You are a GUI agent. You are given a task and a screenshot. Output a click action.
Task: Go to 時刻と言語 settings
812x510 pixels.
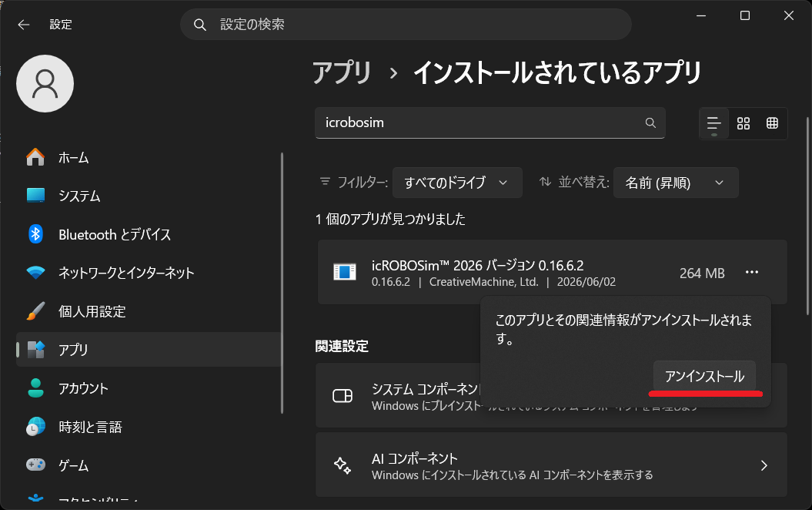[x=148, y=427]
